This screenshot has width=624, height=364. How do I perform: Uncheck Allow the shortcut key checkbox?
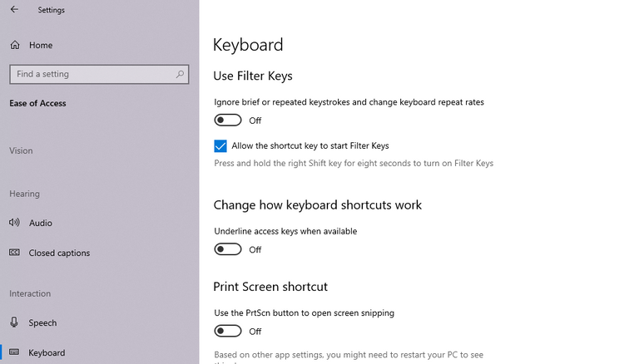pos(220,146)
